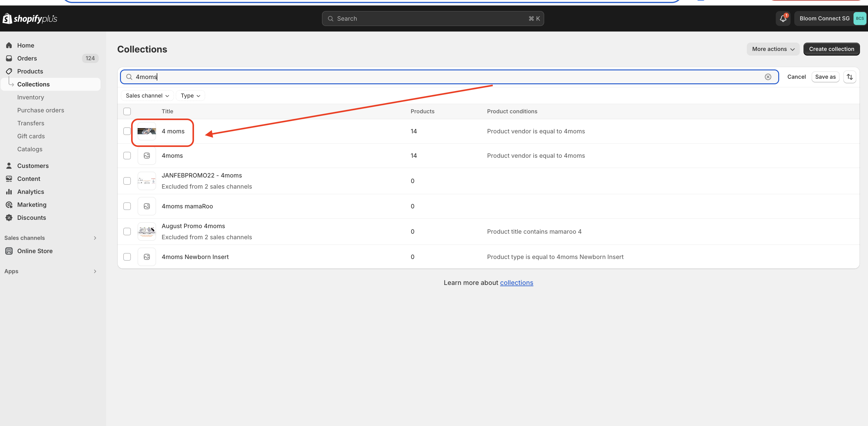Click 'Product type is equal to 4moms Newborn Insert'

(x=555, y=257)
